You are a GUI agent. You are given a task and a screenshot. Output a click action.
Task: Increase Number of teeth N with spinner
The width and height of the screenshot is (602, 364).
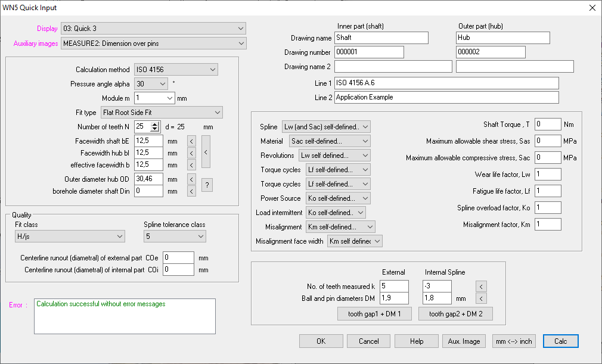click(x=156, y=124)
